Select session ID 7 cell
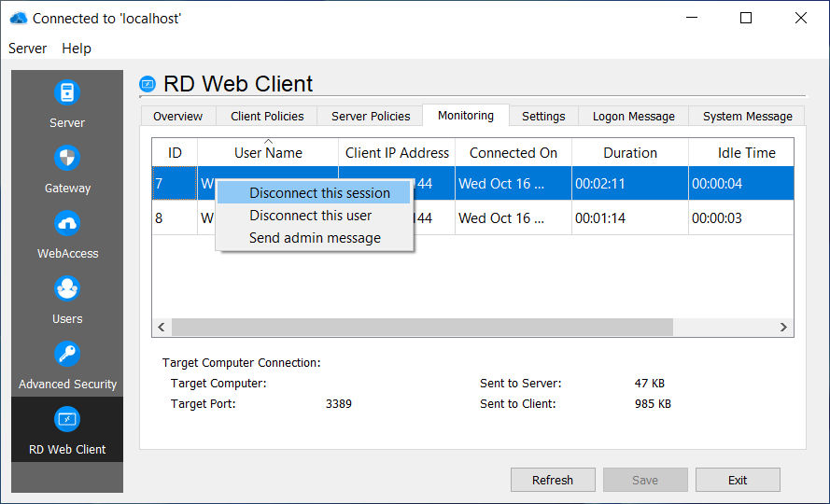 (x=175, y=183)
